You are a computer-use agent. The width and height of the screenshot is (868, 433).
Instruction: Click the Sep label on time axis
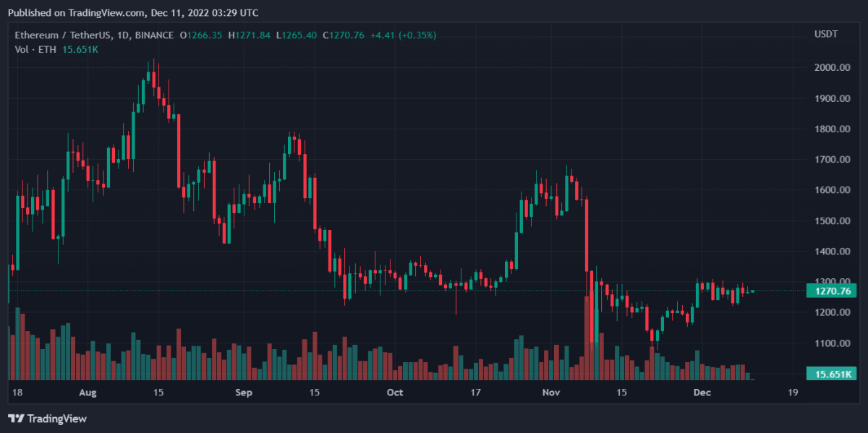coord(244,393)
